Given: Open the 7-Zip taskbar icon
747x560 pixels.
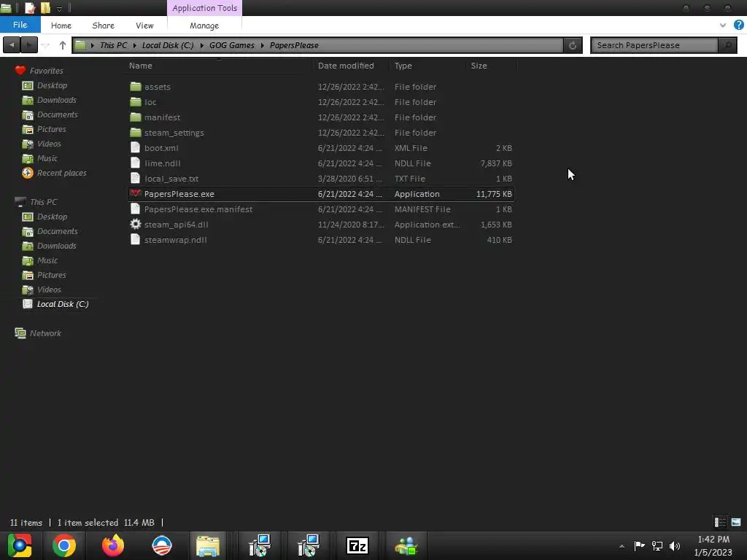Looking at the screenshot, I should coord(357,545).
